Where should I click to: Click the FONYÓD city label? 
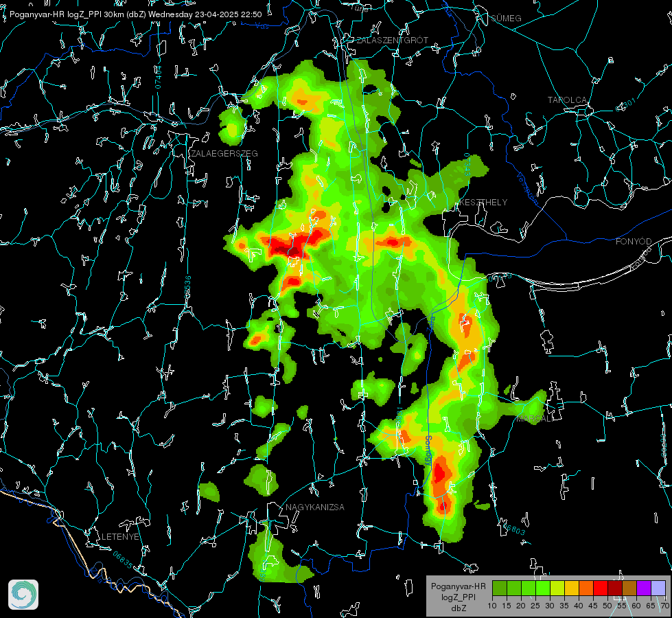[x=634, y=242]
